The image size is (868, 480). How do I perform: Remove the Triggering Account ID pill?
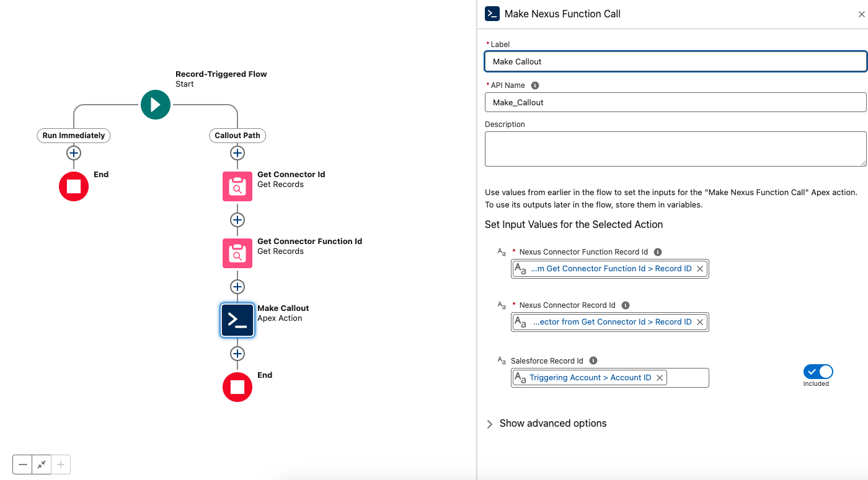pyautogui.click(x=660, y=378)
